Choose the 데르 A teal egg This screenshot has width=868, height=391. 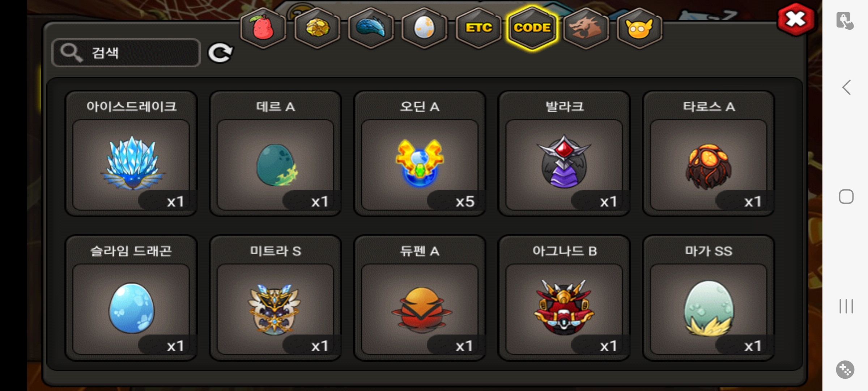pyautogui.click(x=275, y=153)
